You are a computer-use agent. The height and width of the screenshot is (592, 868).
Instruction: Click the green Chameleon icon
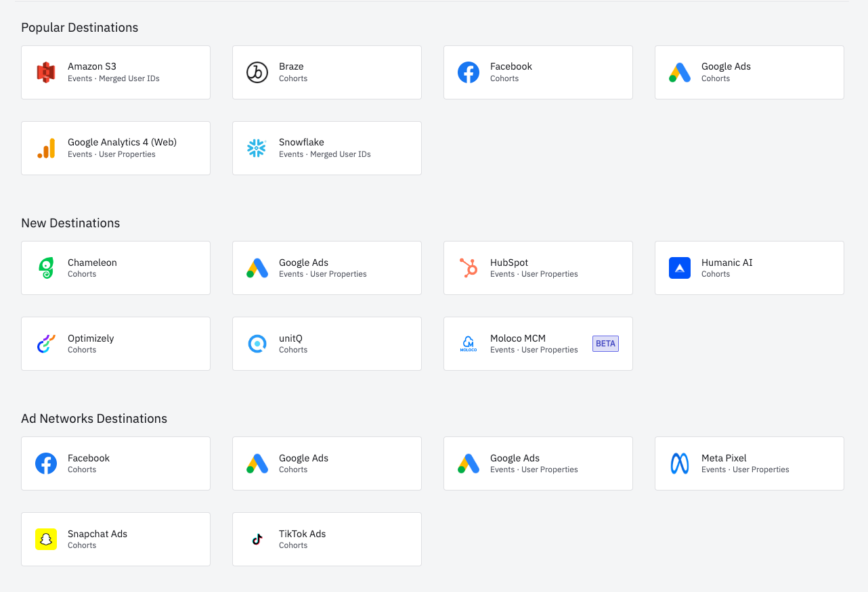pyautogui.click(x=46, y=268)
